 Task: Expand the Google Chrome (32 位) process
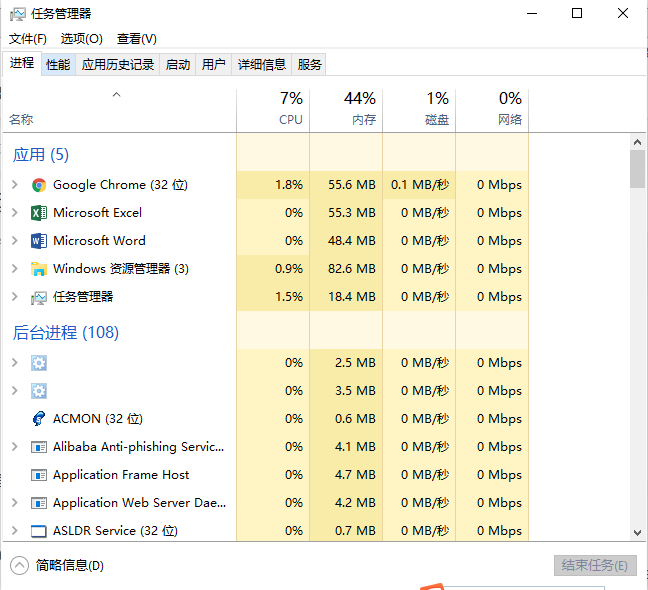click(15, 185)
